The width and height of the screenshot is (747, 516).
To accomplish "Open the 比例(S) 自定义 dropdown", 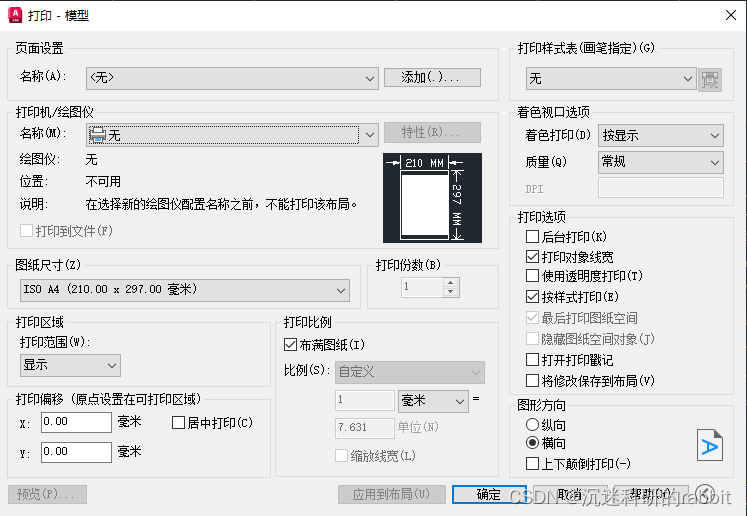I will 410,372.
